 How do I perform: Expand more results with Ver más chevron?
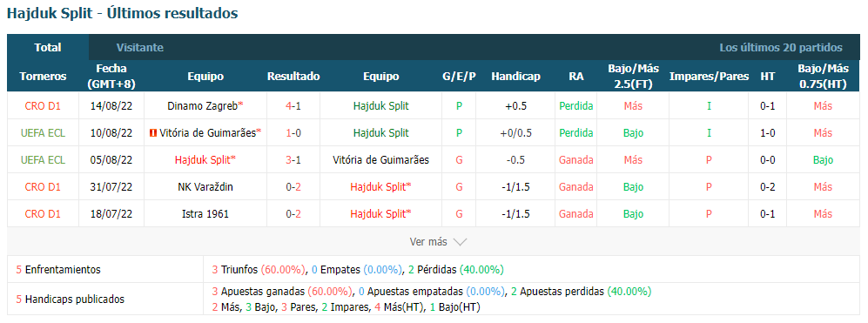(x=460, y=242)
